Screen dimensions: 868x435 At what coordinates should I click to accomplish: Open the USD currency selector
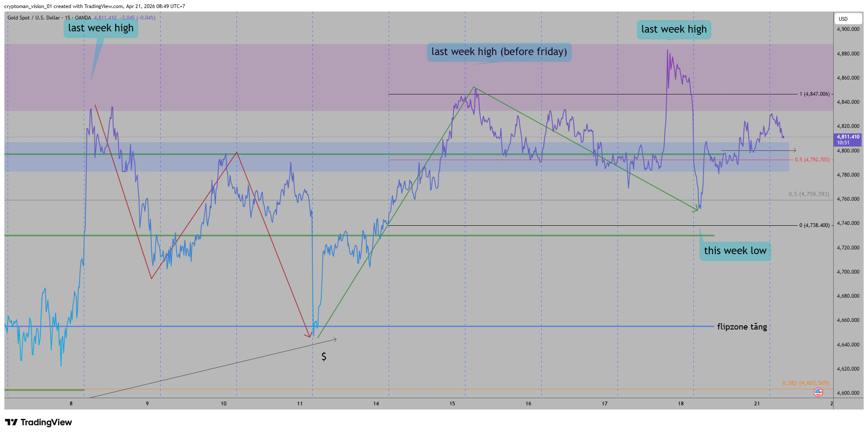pos(848,19)
